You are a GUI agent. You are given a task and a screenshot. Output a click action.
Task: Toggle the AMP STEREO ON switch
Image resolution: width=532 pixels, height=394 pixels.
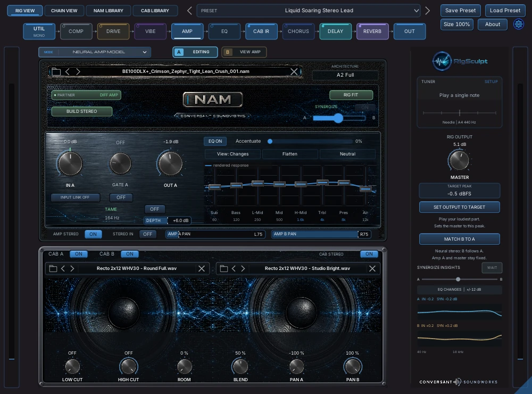pos(93,234)
